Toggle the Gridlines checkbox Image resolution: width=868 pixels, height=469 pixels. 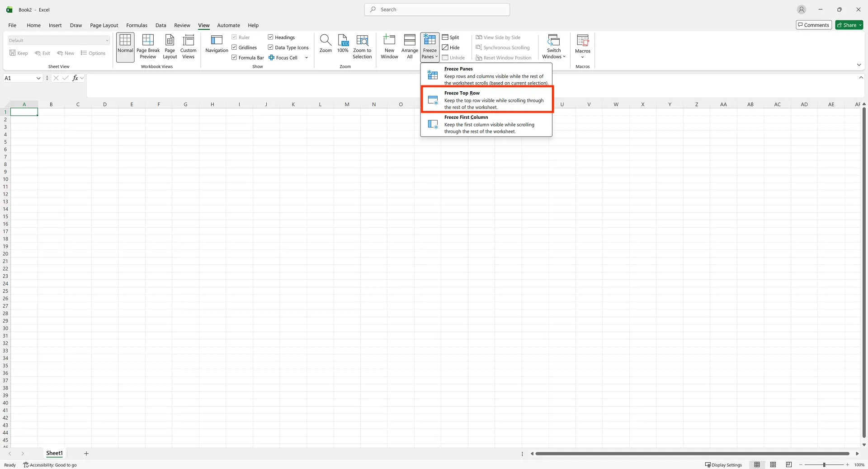coord(234,47)
